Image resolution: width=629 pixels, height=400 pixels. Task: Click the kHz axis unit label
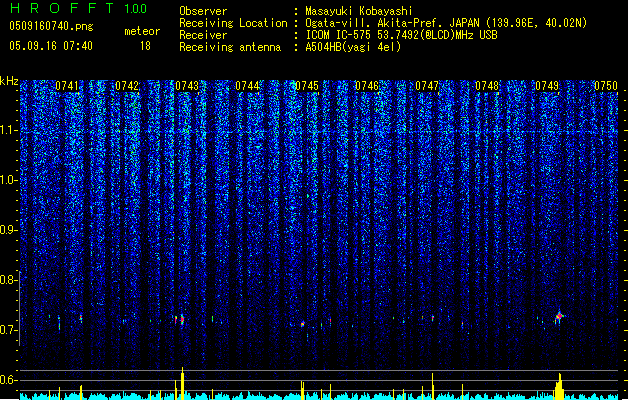9,81
